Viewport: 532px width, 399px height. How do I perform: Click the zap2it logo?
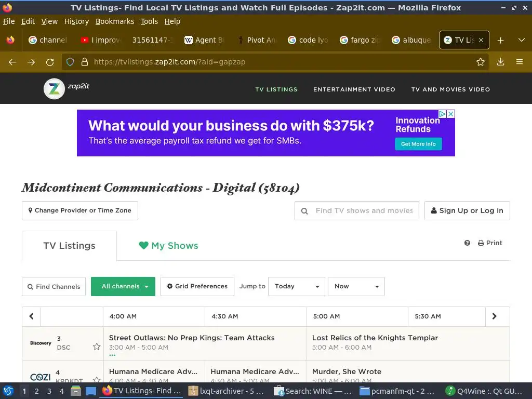point(67,88)
